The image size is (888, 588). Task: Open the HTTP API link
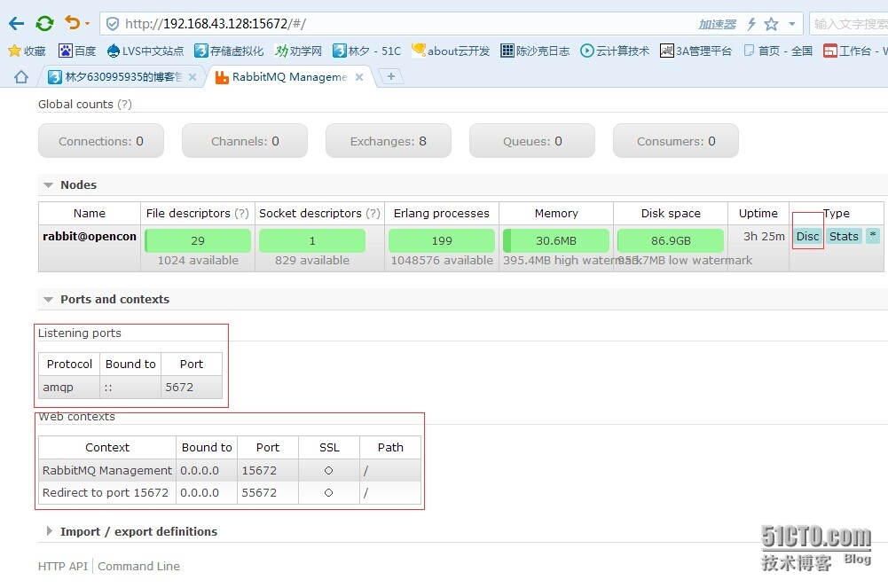pyautogui.click(x=63, y=566)
